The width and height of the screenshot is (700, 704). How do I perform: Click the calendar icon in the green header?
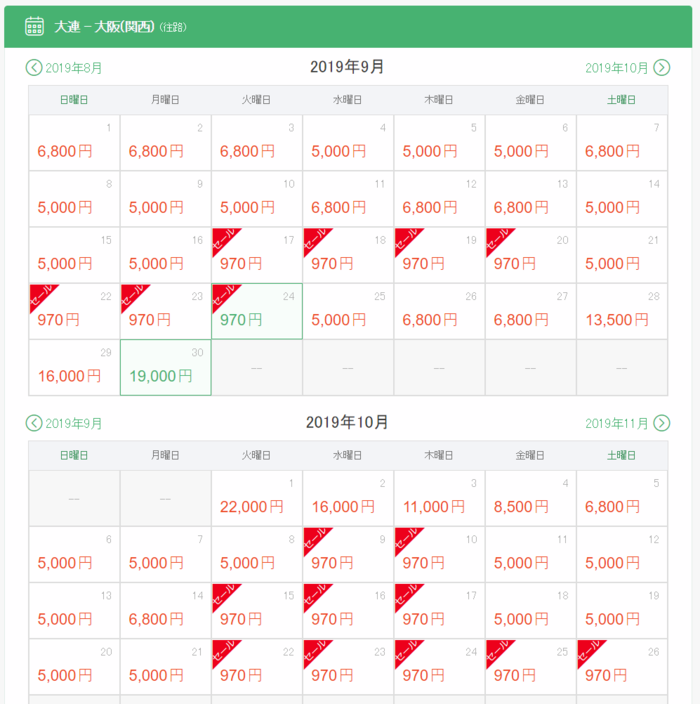34,26
